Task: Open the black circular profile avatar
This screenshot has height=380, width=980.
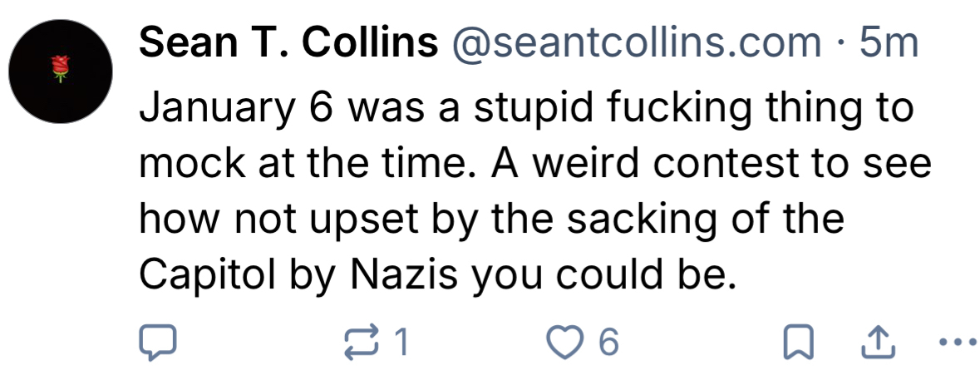Action: (x=59, y=72)
